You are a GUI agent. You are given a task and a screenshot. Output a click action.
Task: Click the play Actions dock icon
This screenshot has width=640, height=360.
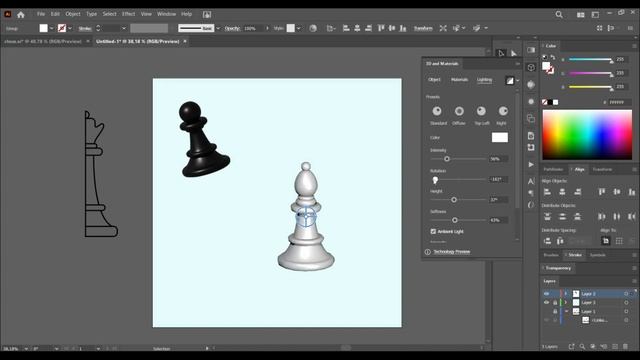(531, 164)
